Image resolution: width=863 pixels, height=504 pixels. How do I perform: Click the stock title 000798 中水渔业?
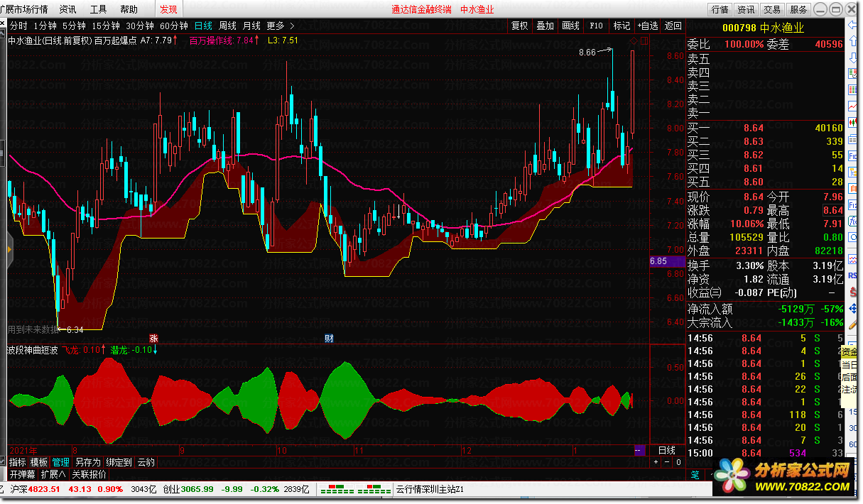pyautogui.click(x=763, y=28)
